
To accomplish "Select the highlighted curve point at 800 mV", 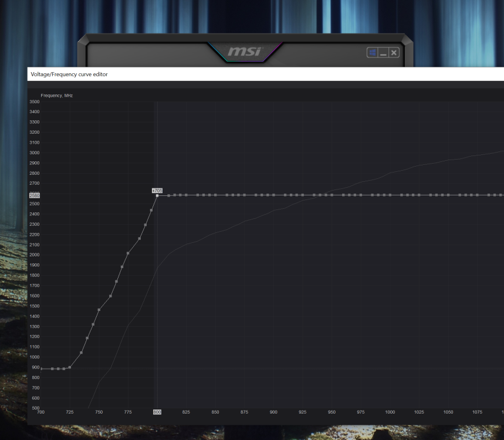I will click(157, 195).
